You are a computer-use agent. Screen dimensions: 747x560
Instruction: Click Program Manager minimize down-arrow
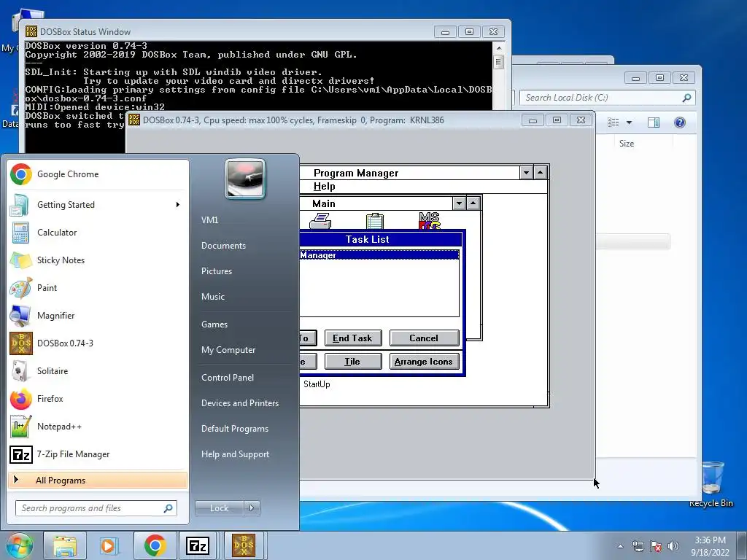tap(526, 172)
